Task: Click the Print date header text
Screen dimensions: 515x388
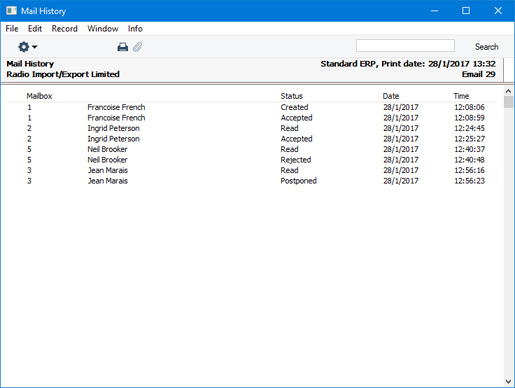Action: tap(408, 64)
